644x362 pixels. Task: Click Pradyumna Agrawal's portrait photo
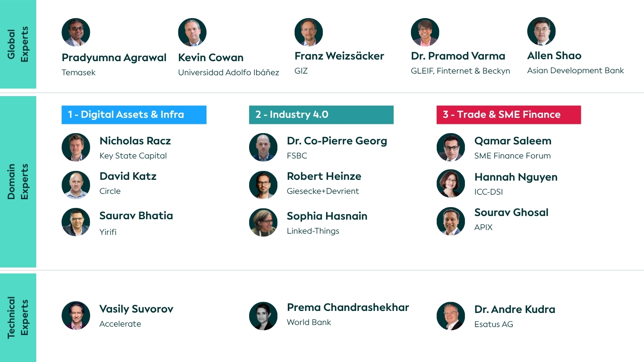(x=76, y=32)
